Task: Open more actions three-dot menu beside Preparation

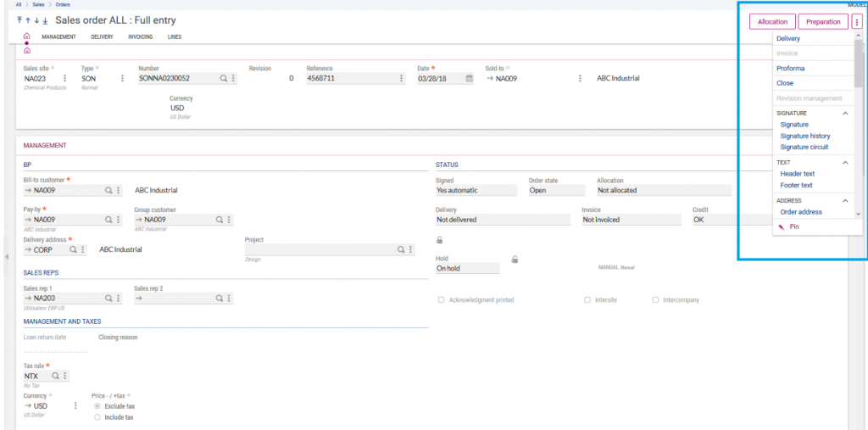Action: pos(857,22)
